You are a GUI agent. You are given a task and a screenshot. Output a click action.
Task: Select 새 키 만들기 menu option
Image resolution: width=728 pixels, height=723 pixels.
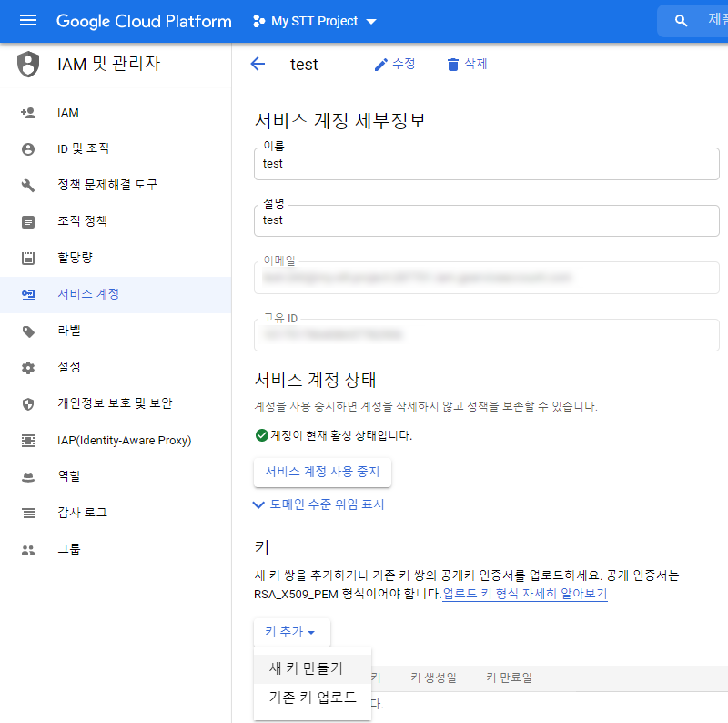312,668
